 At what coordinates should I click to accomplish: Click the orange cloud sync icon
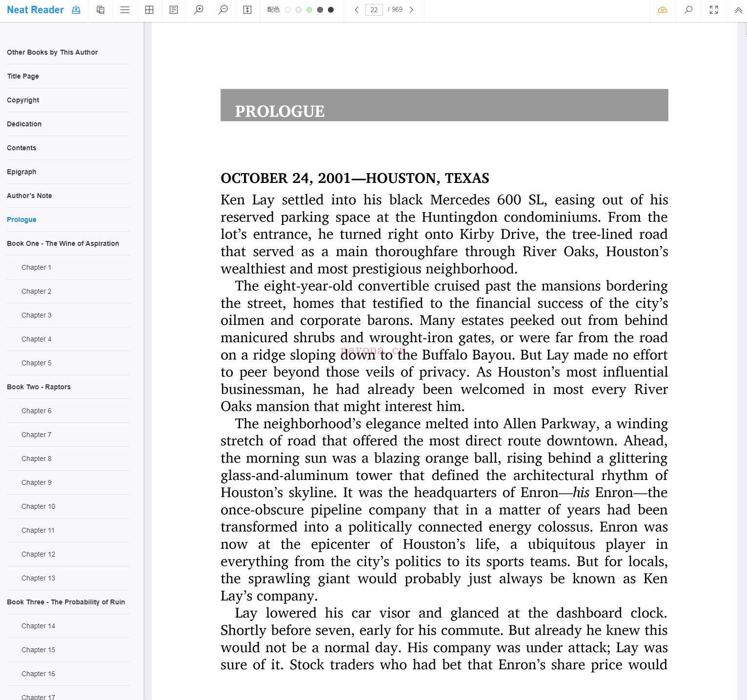pyautogui.click(x=663, y=10)
